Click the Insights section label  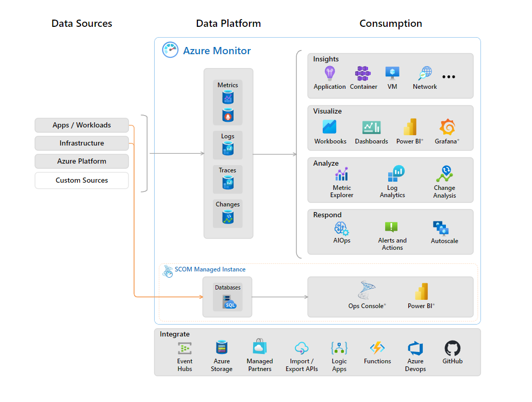(x=326, y=59)
